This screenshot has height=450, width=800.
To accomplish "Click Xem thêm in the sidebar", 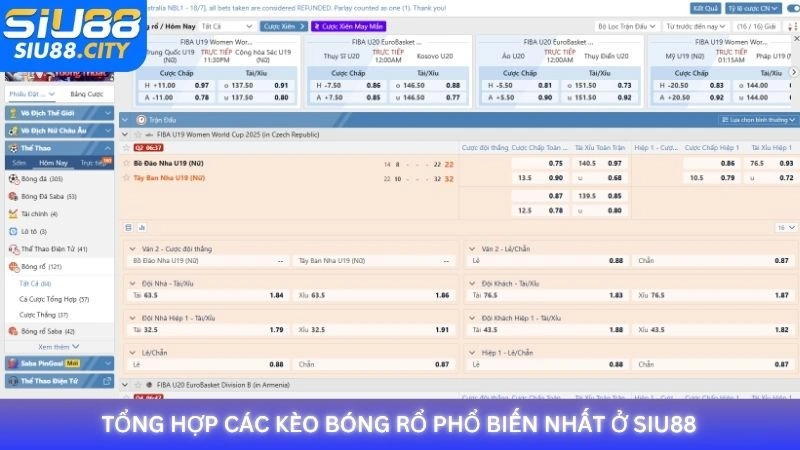I will point(59,347).
